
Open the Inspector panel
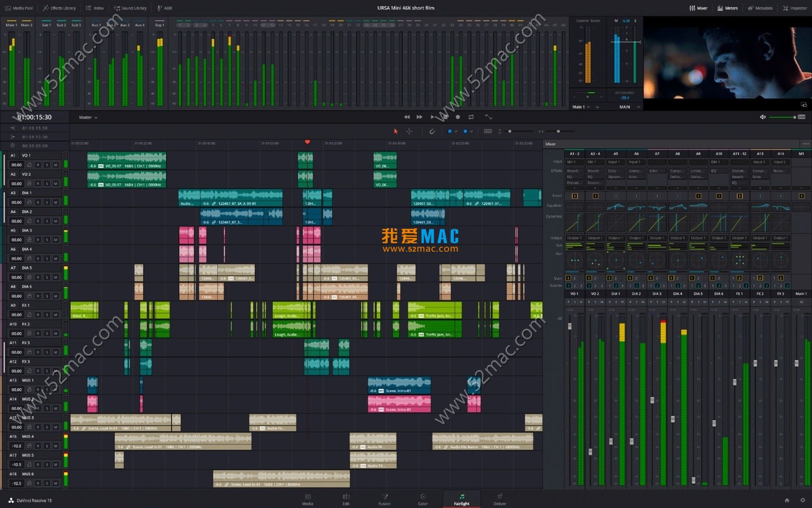[795, 8]
